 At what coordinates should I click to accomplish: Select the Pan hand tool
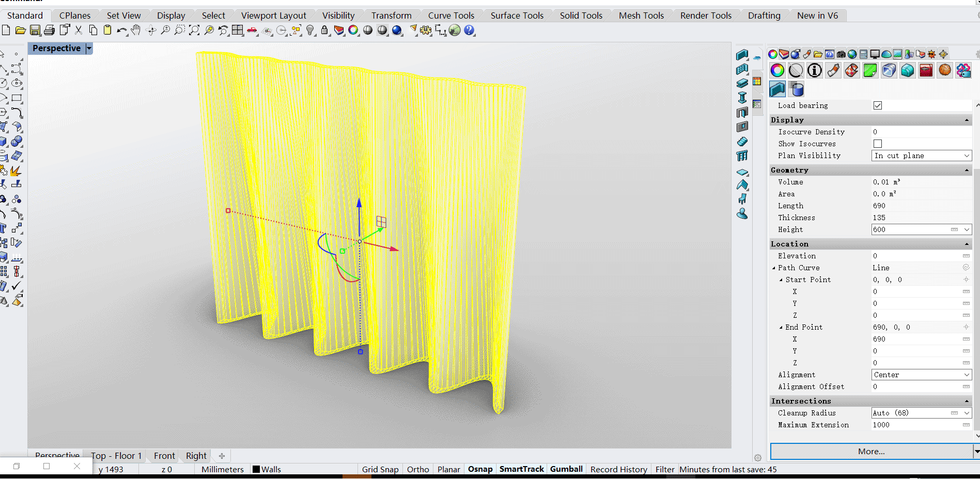[x=136, y=30]
